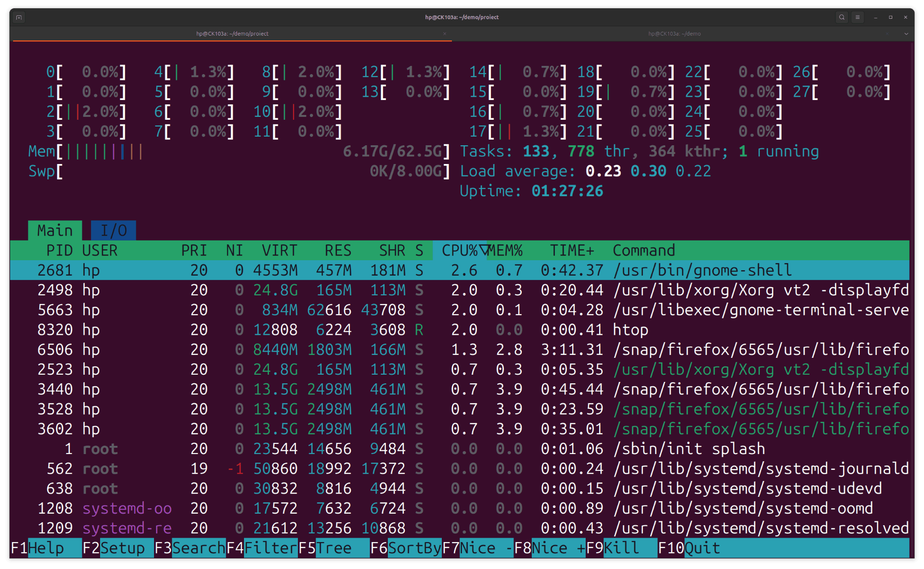
Task: Sort by the NI column header
Action: click(234, 251)
